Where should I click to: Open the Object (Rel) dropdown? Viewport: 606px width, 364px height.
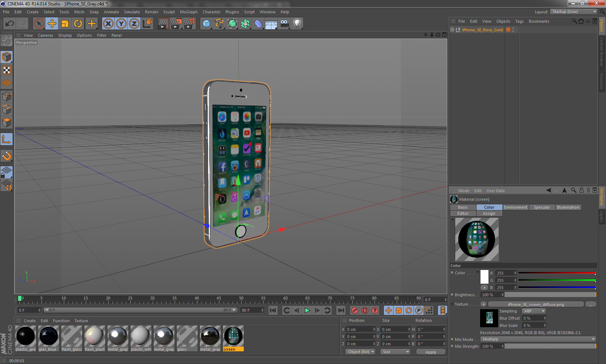[361, 352]
